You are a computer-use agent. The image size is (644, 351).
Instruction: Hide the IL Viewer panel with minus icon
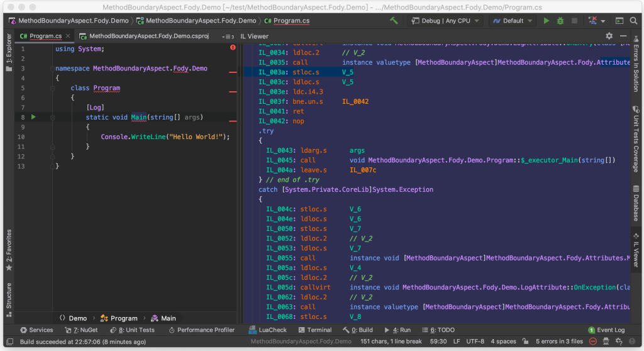(x=623, y=36)
